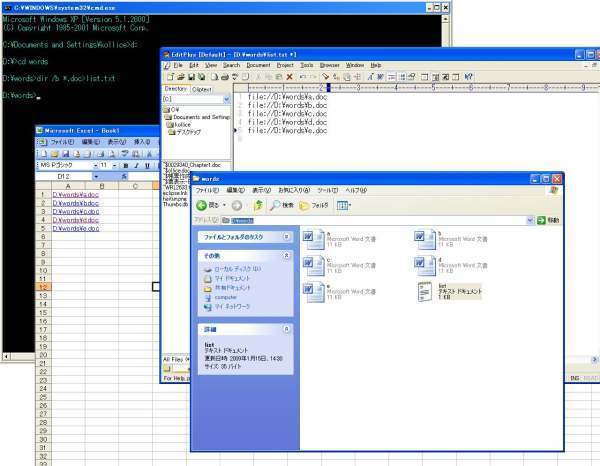Open the Explorer Views dropdown button
The image size is (600, 466).
tap(343, 205)
